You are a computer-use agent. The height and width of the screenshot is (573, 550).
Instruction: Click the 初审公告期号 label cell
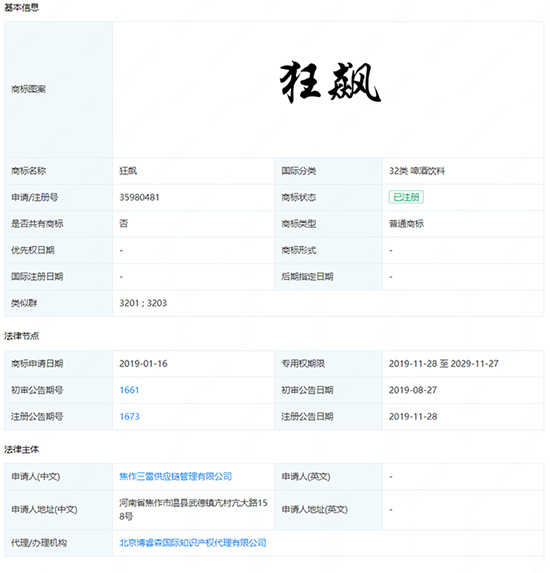(58, 390)
